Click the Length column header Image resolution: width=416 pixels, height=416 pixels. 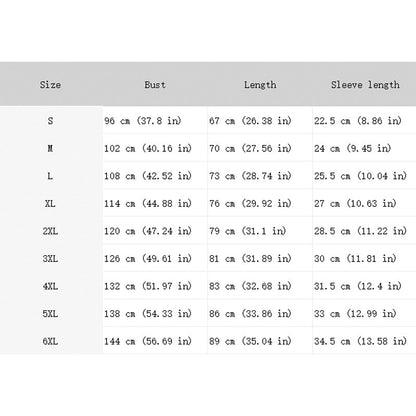[x=260, y=85]
